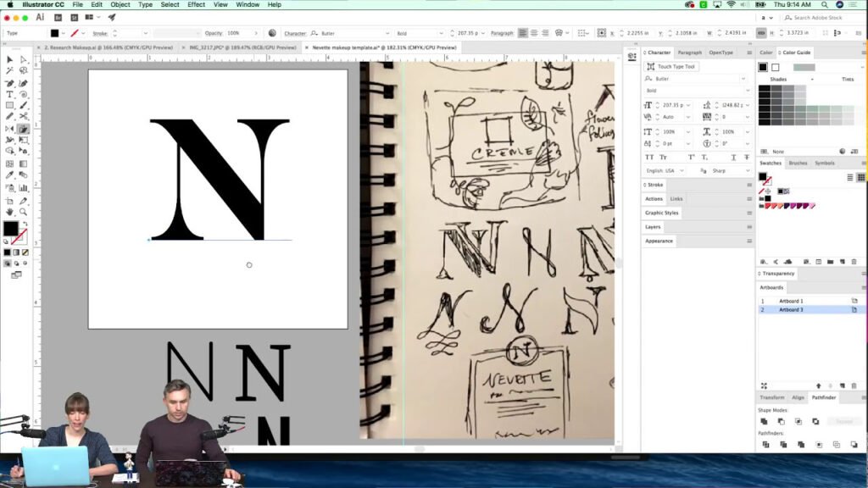Swap fill and stroke arrows icon
Viewport: 868px width, 488px height.
point(25,224)
